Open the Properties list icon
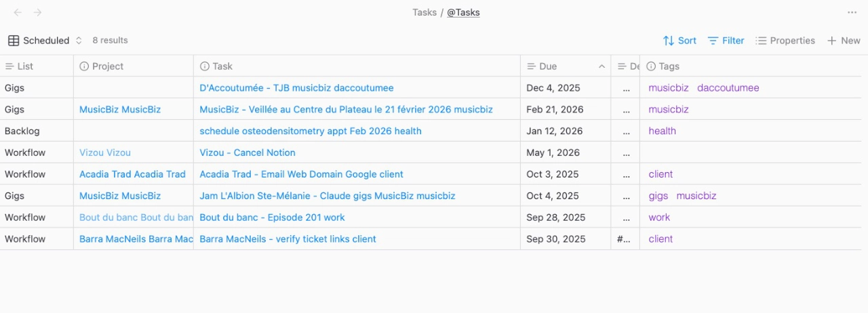The image size is (868, 313). (761, 41)
